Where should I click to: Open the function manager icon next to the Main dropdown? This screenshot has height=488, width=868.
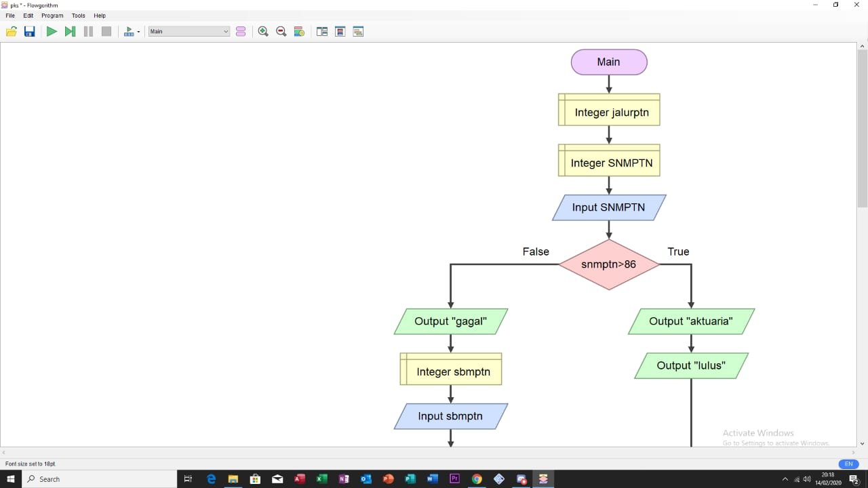(x=241, y=31)
